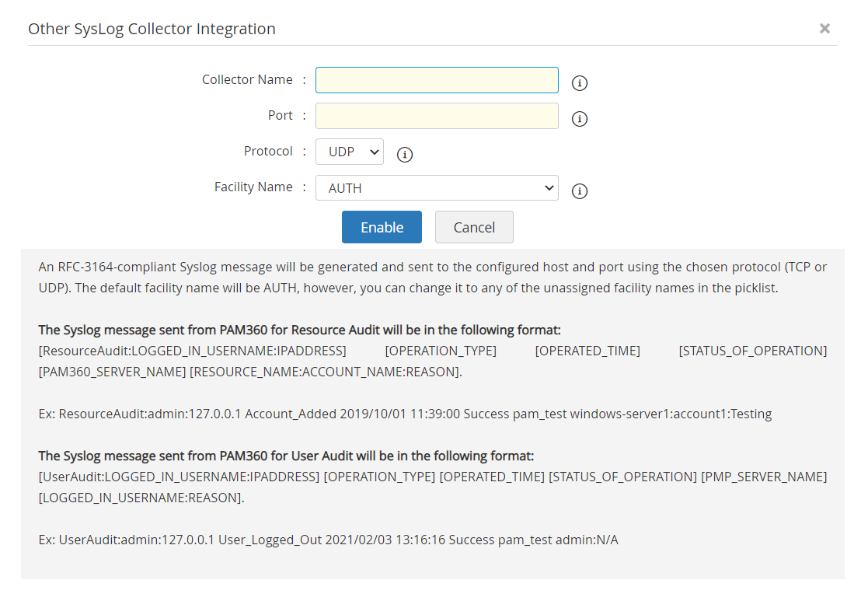Click the ResourceAudit example line
The height and width of the screenshot is (594, 868).
tap(405, 414)
